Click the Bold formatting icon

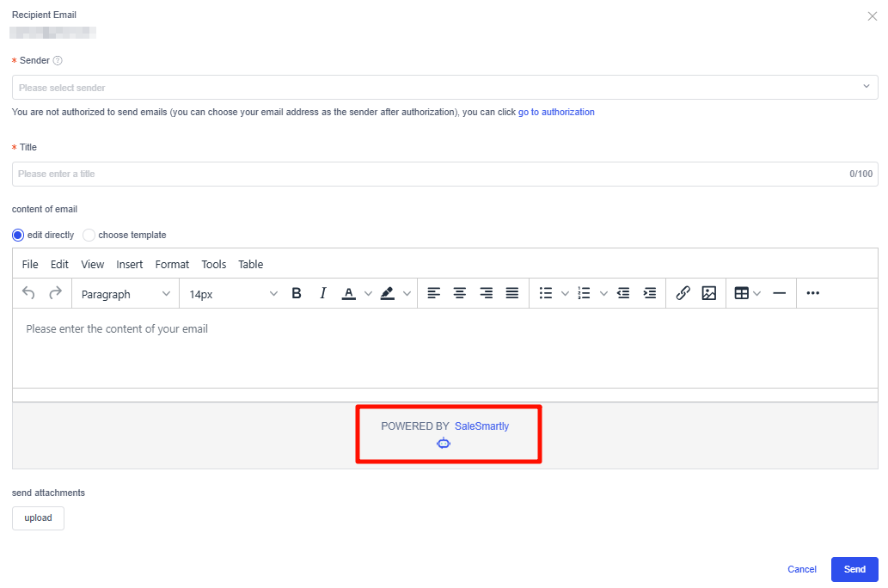click(297, 293)
